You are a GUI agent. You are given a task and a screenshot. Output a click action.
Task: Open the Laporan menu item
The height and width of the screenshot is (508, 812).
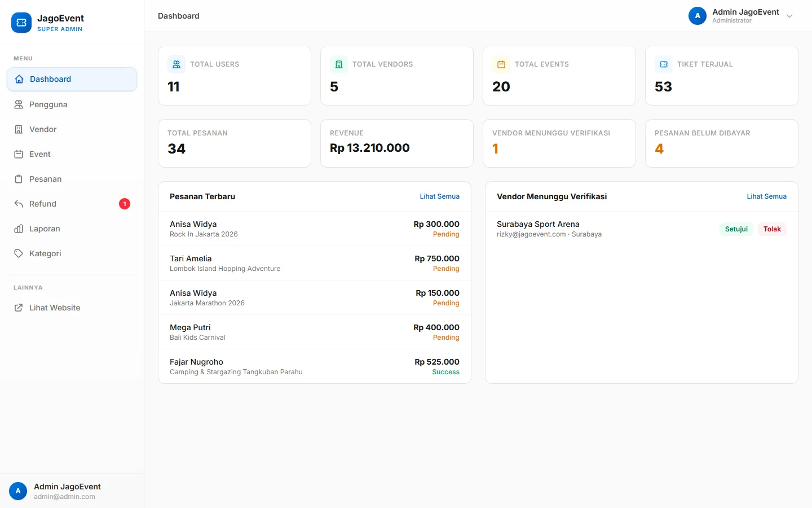tap(72, 229)
